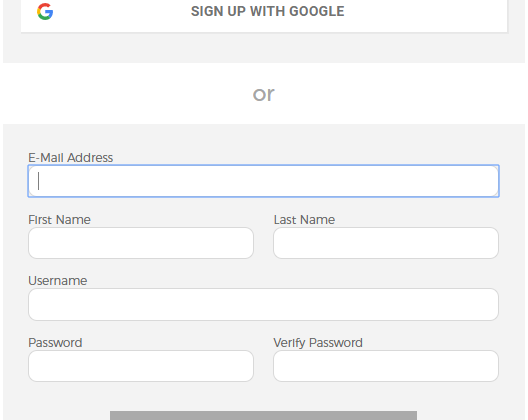Click the Verify Password label text
This screenshot has width=528, height=420.
tap(318, 343)
